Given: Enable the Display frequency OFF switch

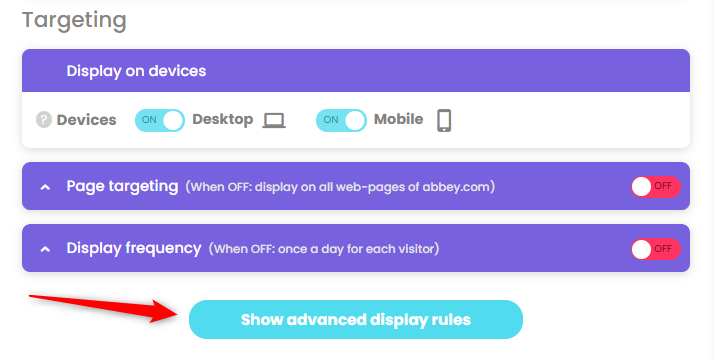Looking at the screenshot, I should tap(656, 249).
